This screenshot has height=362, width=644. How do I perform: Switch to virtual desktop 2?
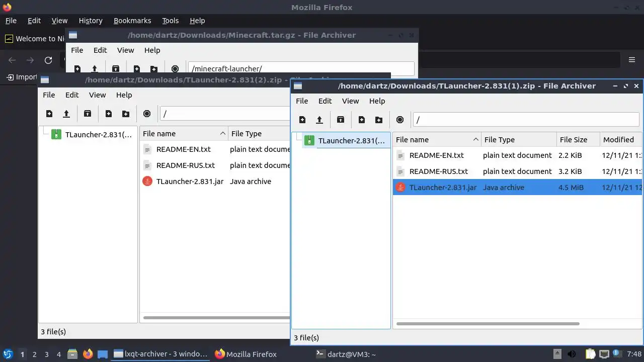[x=34, y=354]
